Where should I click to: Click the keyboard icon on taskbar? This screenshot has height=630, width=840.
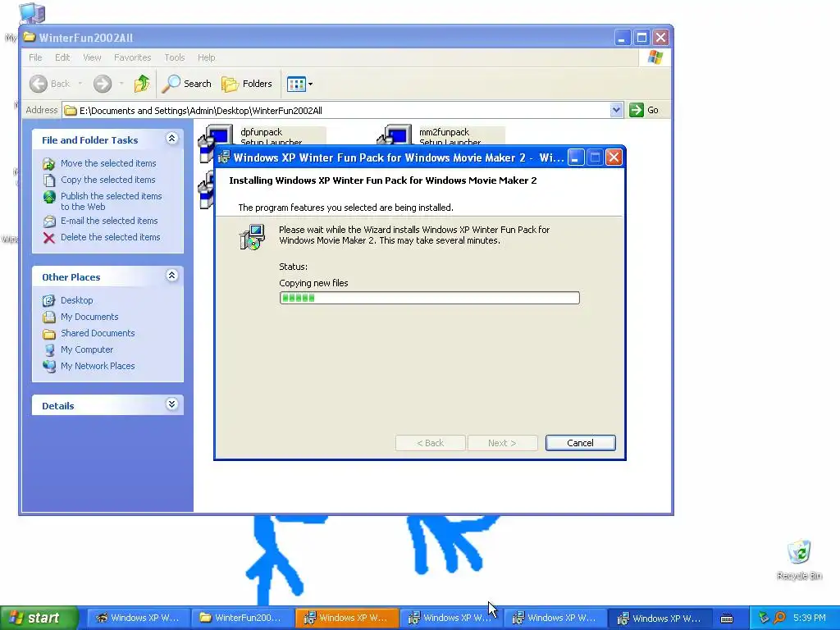point(727,619)
